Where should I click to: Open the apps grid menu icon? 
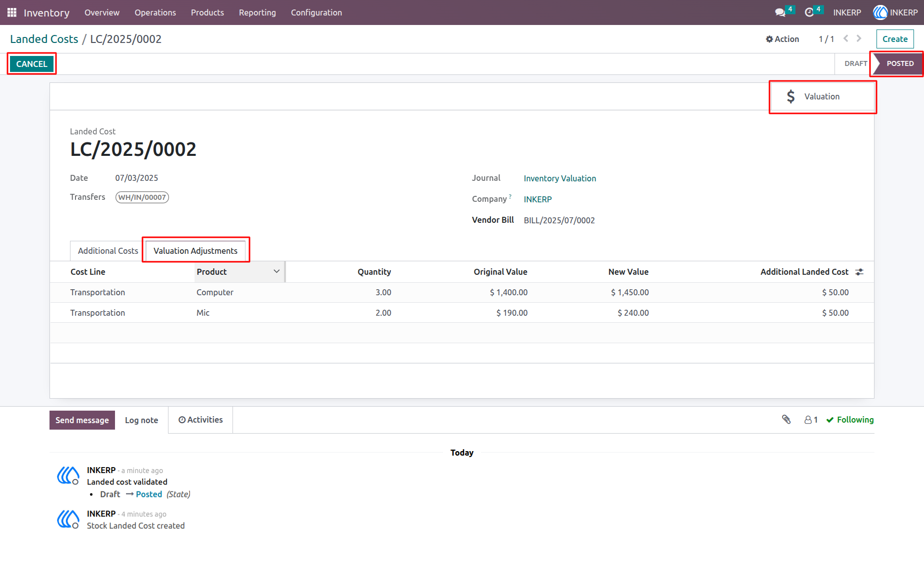(12, 12)
